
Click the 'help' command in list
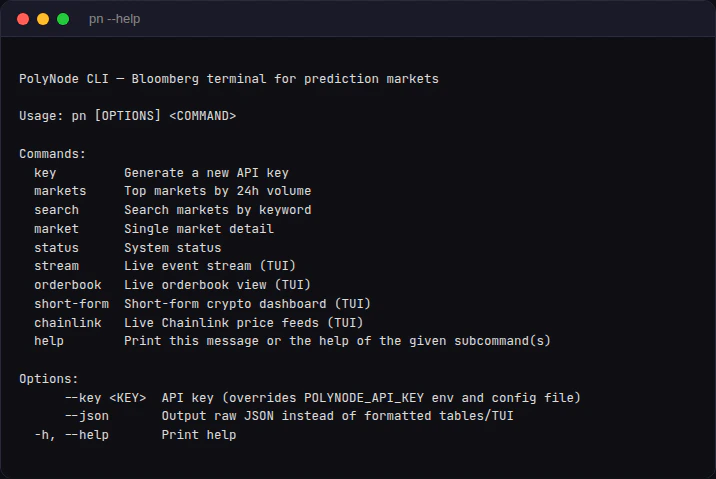click(49, 341)
